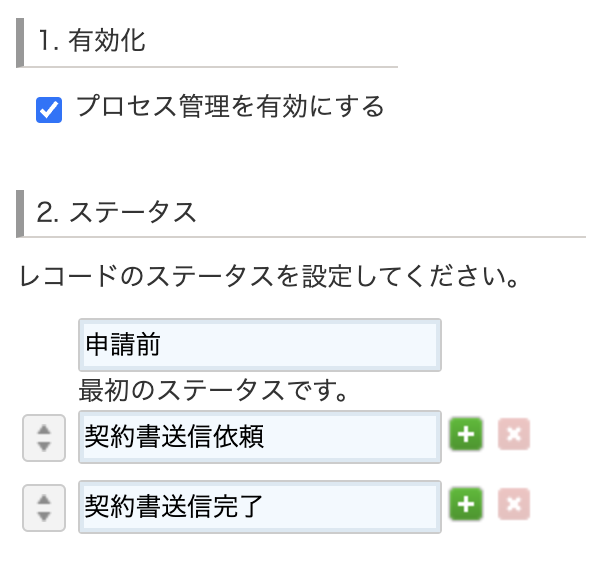
Task: Focus the 契約書送信完了 status field
Action: [x=260, y=507]
